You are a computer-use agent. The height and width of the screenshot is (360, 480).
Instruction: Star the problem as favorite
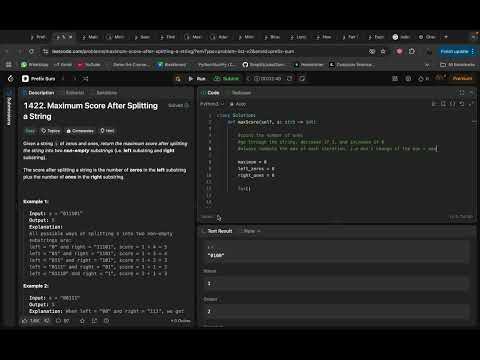pyautogui.click(x=82, y=321)
